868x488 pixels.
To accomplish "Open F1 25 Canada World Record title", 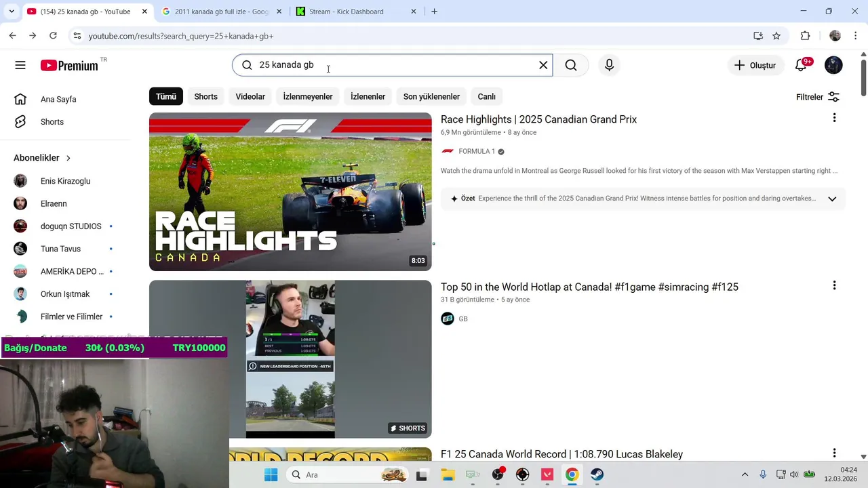I will pos(561,454).
